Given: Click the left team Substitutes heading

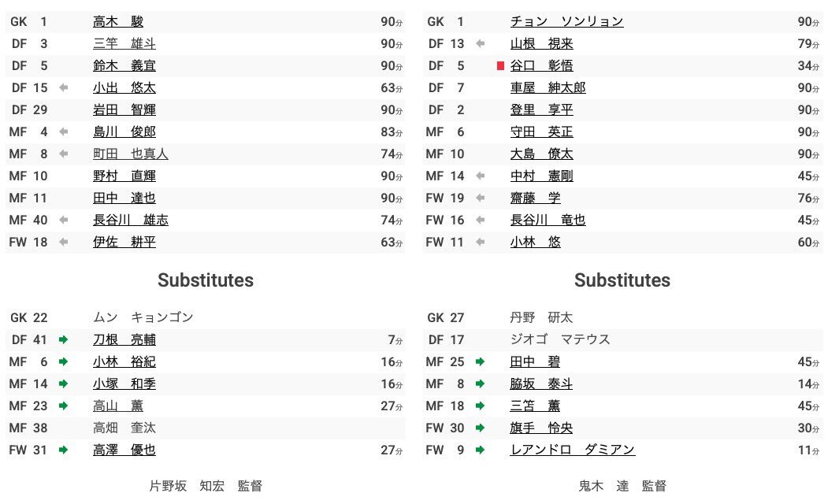Looking at the screenshot, I should (206, 280).
